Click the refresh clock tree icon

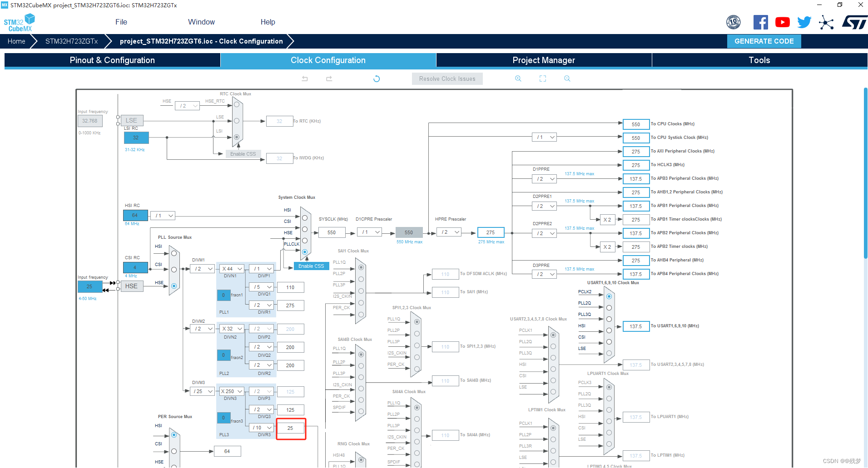point(377,79)
